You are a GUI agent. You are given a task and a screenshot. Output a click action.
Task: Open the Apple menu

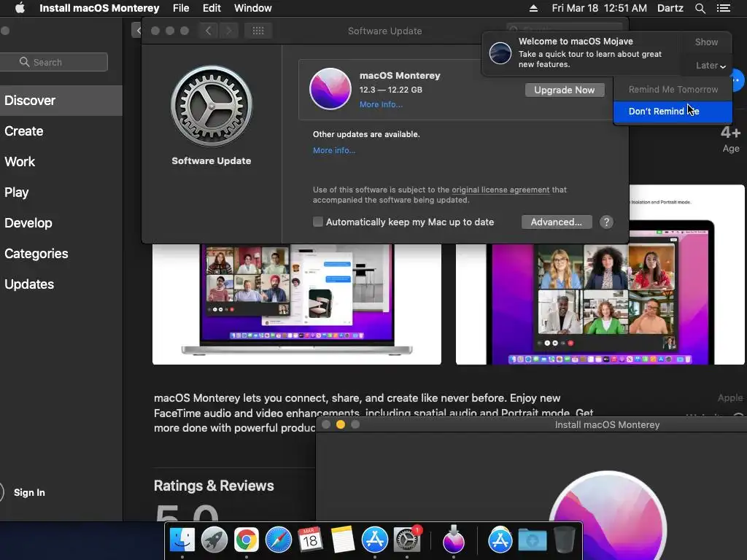click(x=20, y=8)
